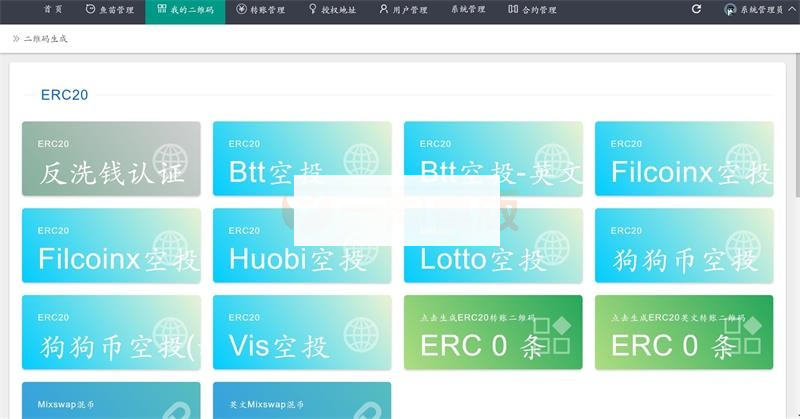Open the 用户管理 menu
Viewport: 800px width, 419px height.
(x=403, y=10)
